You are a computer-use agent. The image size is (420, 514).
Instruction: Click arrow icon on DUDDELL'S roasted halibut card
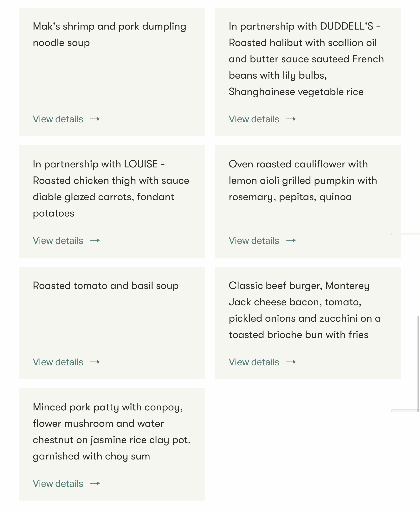(291, 119)
